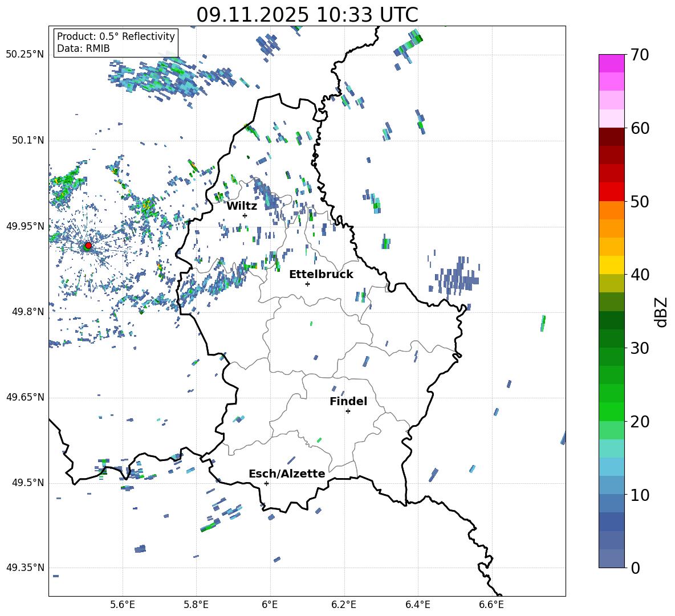Click the 5.8°E longitude label
Image resolution: width=675 pixels, height=616 pixels.
point(196,605)
